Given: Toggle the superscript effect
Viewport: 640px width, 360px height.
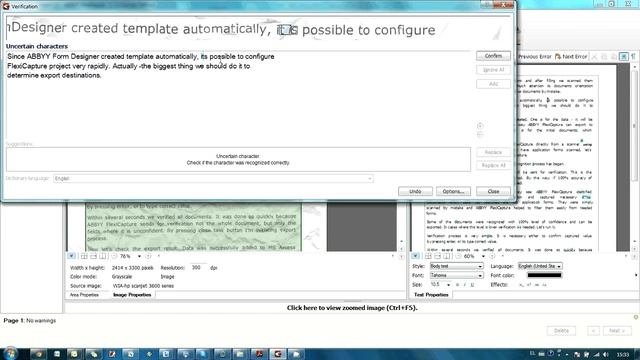Looking at the screenshot, I should pos(529,285).
